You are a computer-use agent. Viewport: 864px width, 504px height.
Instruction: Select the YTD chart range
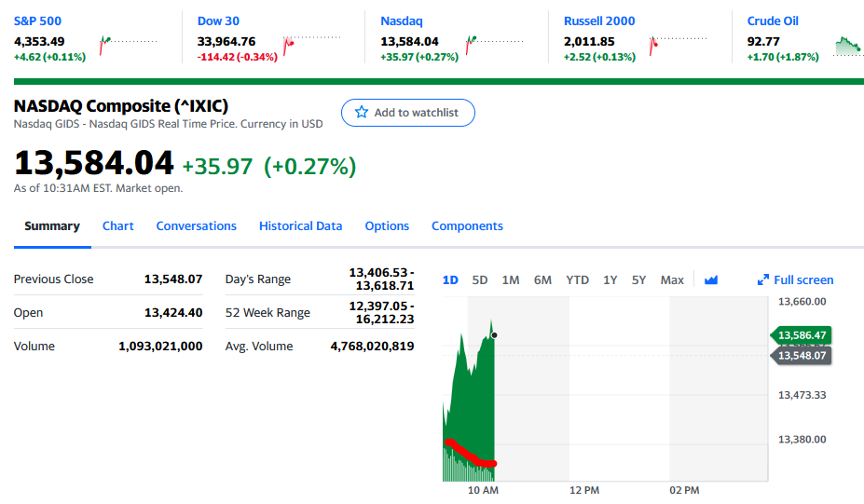[x=577, y=279]
